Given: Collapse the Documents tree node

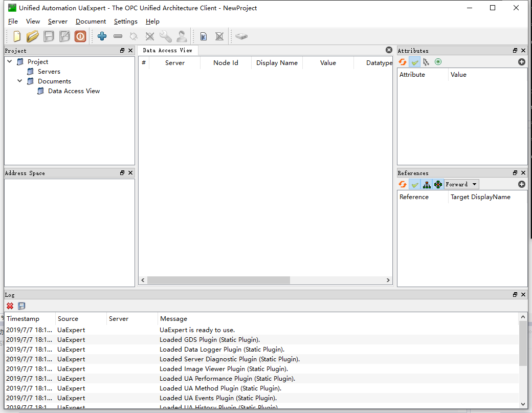Looking at the screenshot, I should [x=19, y=81].
